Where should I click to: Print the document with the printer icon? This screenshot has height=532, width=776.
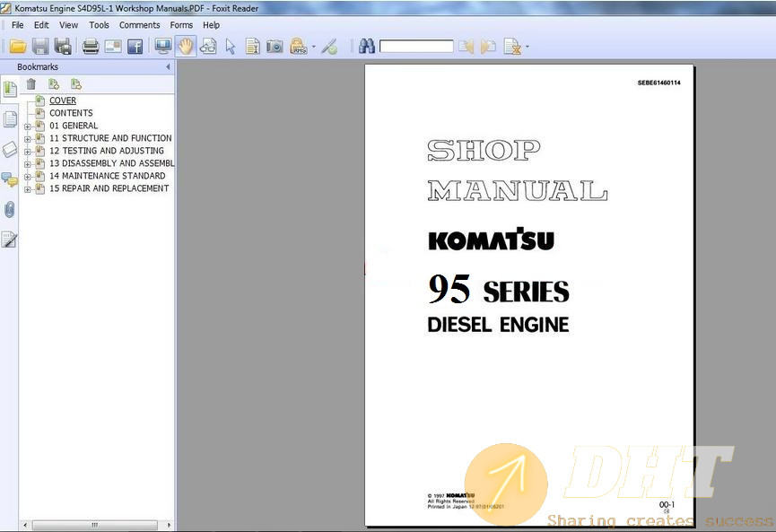point(91,47)
